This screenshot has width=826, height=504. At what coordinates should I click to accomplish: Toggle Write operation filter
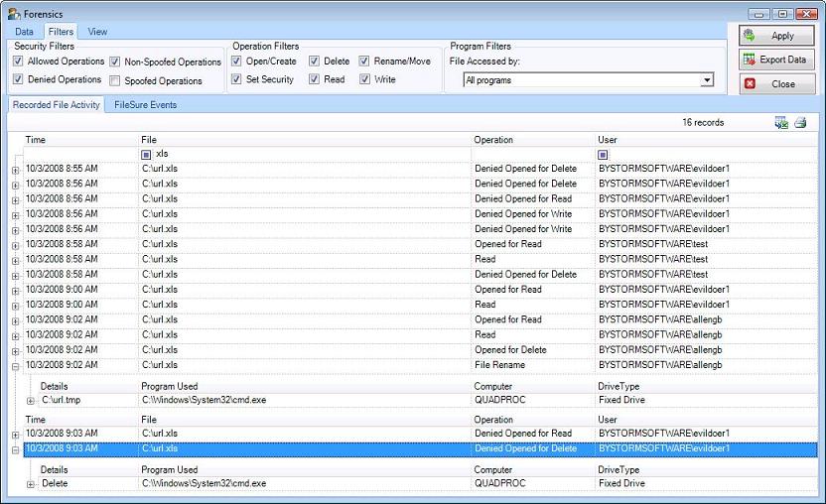364,79
